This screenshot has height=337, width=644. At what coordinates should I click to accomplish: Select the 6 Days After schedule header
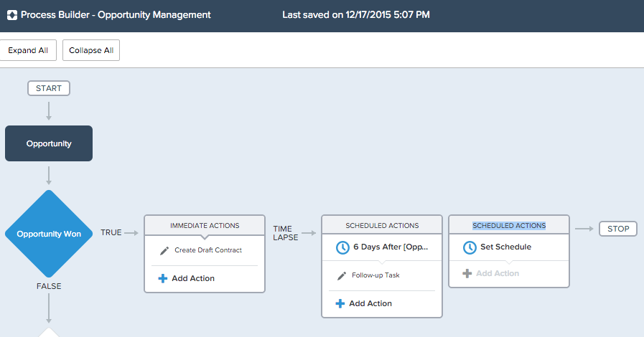click(x=391, y=247)
